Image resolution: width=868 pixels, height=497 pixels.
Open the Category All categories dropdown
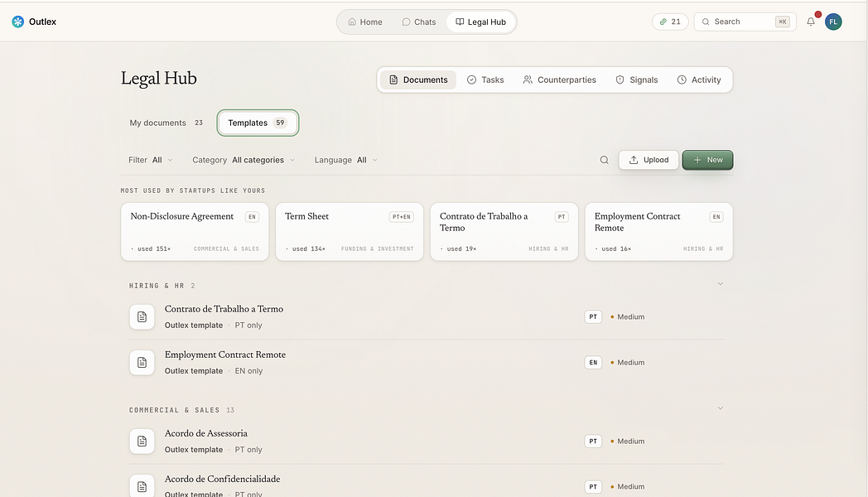(244, 160)
